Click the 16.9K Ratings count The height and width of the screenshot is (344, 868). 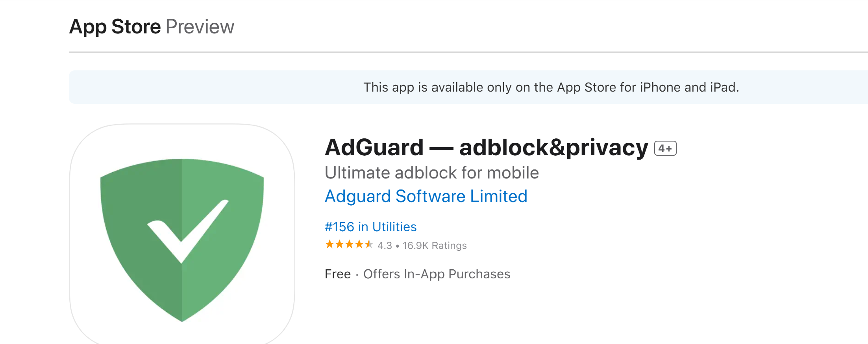tap(435, 246)
